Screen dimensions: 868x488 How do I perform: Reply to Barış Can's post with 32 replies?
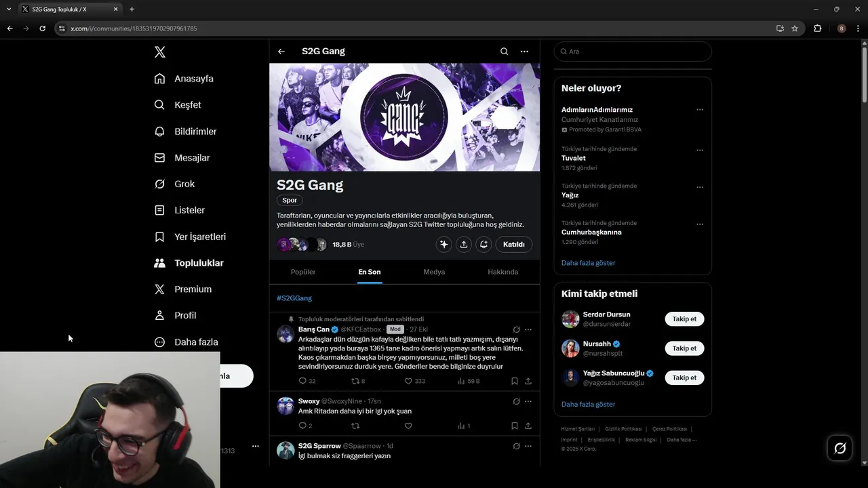pos(307,381)
